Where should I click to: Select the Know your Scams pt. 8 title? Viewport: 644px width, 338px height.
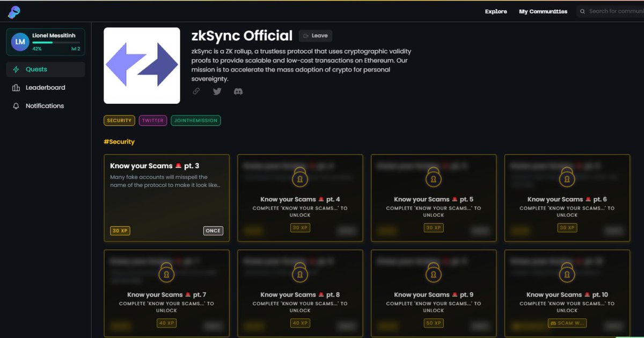(x=300, y=295)
